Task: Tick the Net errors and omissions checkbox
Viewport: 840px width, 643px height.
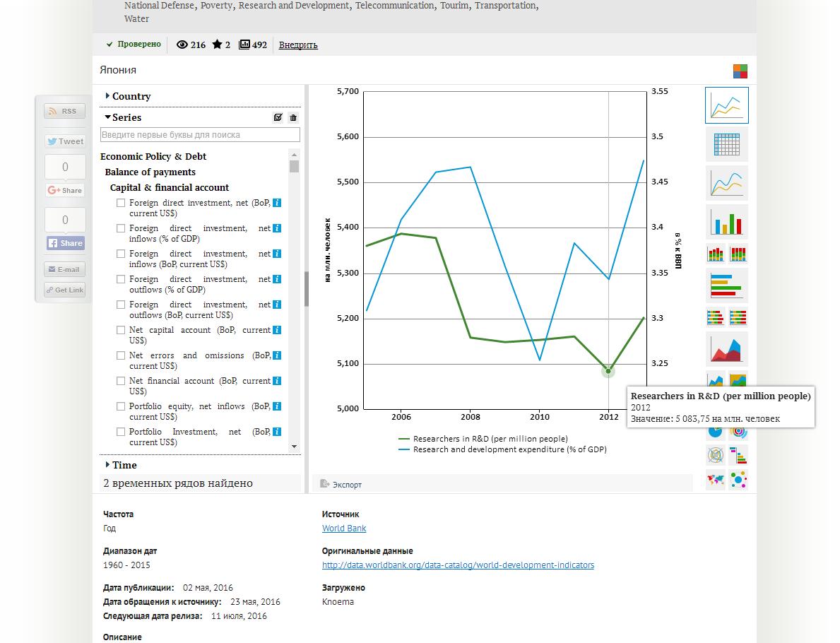Action: 121,355
